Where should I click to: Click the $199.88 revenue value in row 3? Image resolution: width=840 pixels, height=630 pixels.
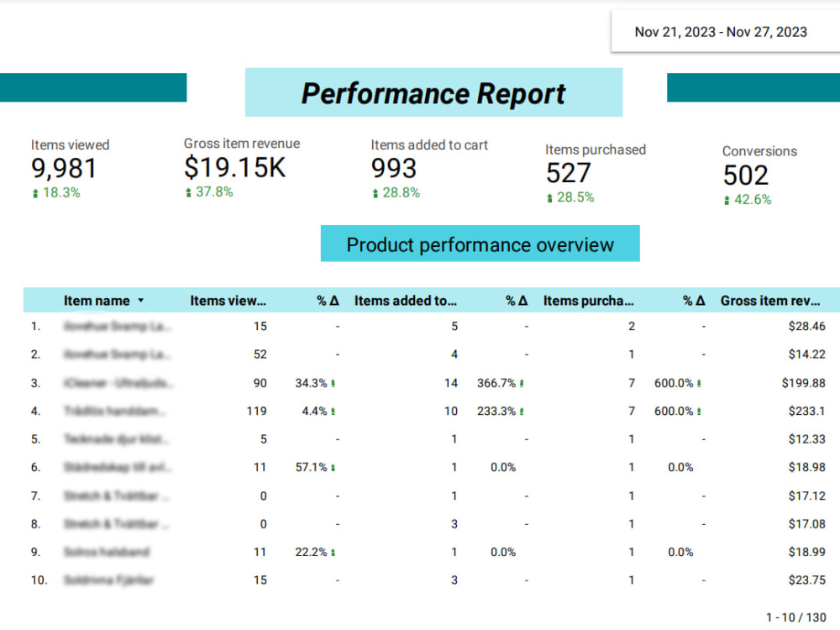(802, 383)
